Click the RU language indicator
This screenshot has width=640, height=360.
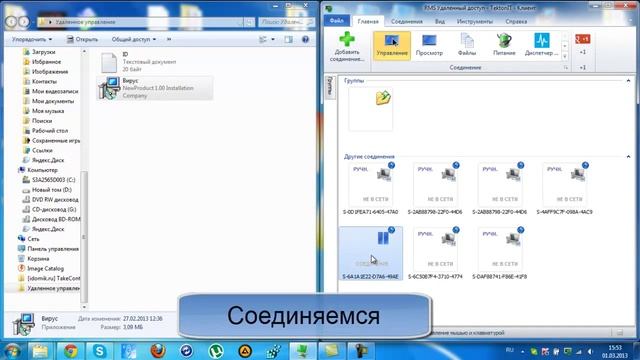(x=509, y=350)
